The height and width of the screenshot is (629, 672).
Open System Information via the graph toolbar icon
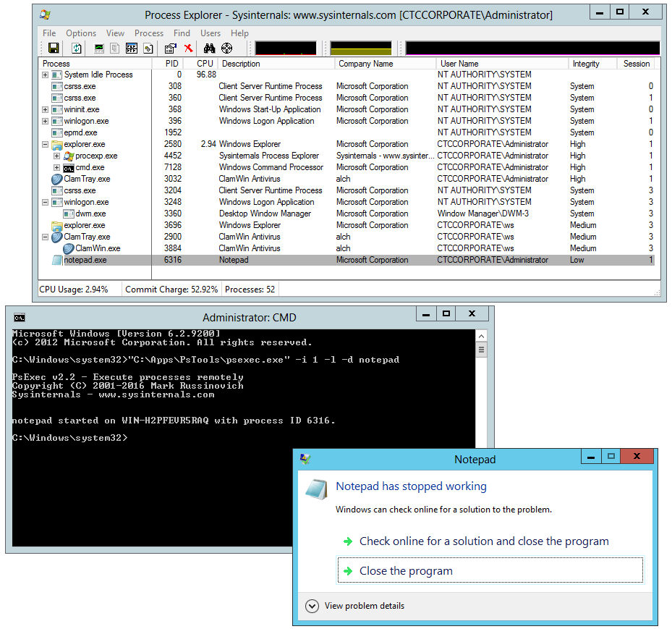99,48
